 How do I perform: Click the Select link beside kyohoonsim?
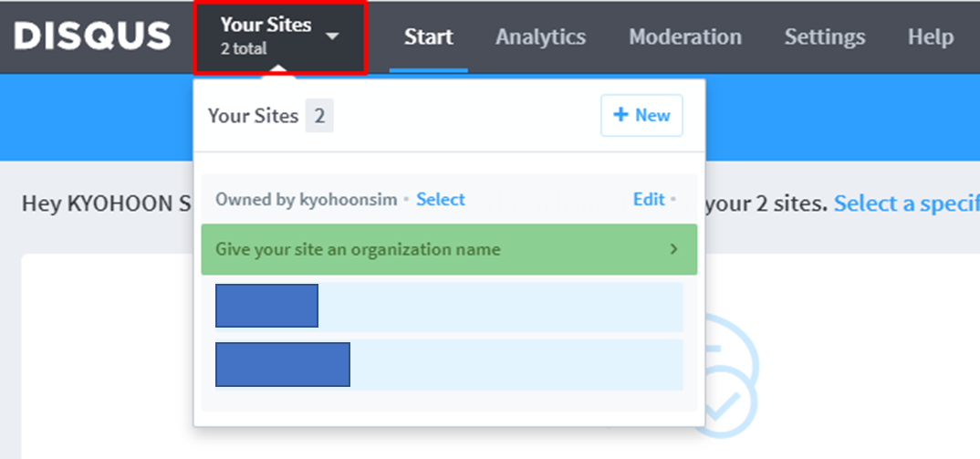coord(441,200)
